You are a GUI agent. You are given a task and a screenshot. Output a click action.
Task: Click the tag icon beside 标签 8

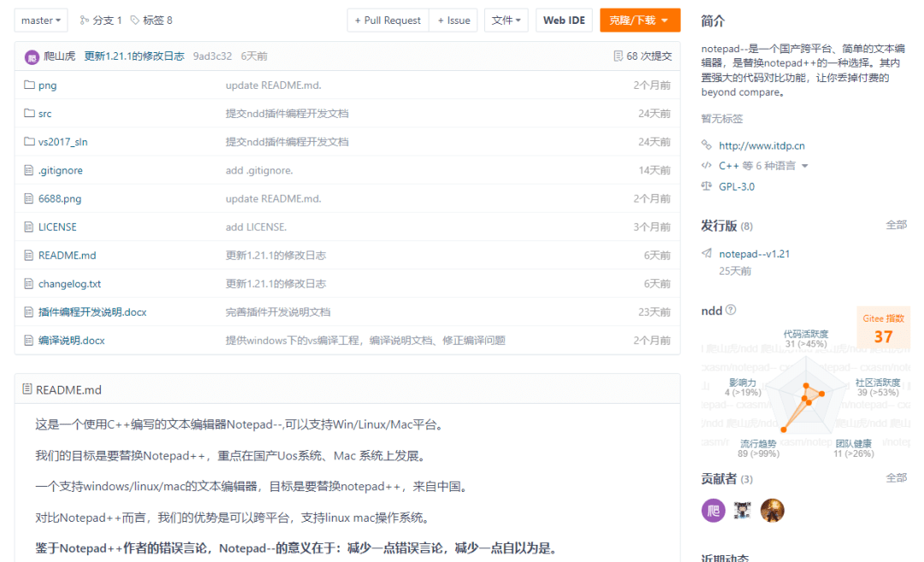click(135, 21)
